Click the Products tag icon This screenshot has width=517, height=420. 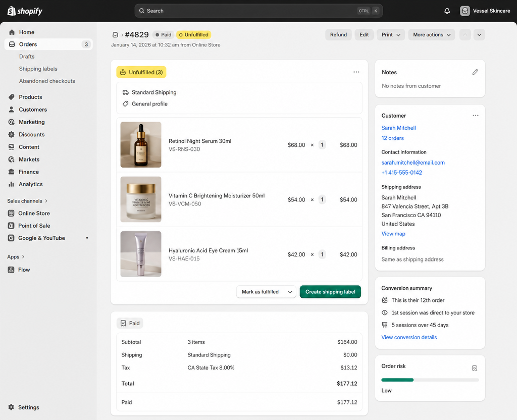pyautogui.click(x=12, y=97)
